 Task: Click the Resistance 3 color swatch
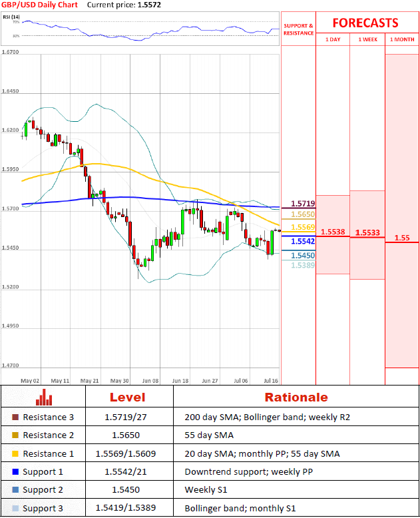tap(15, 417)
